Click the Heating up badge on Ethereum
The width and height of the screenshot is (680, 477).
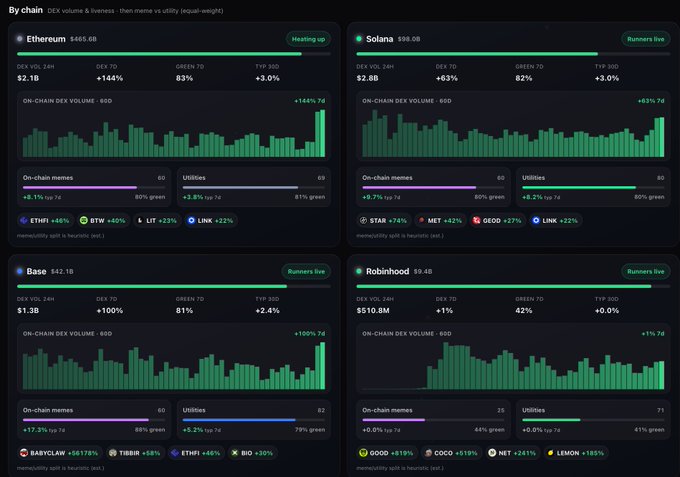click(308, 39)
